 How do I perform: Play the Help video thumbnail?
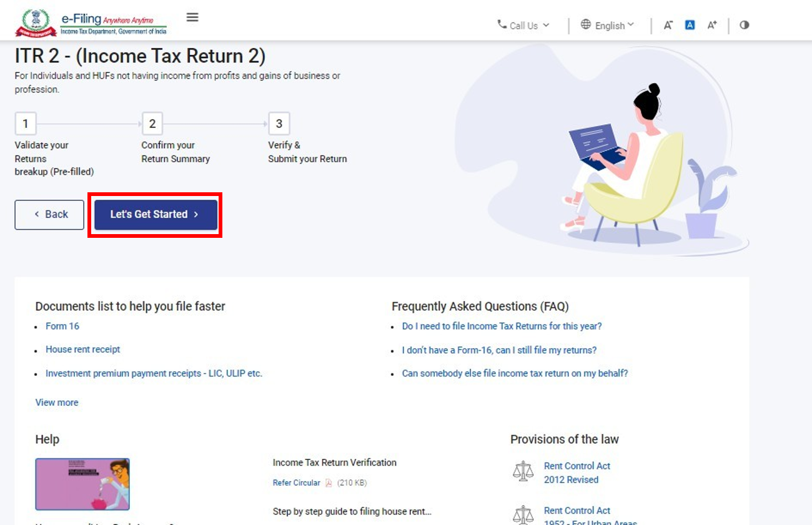(x=82, y=484)
